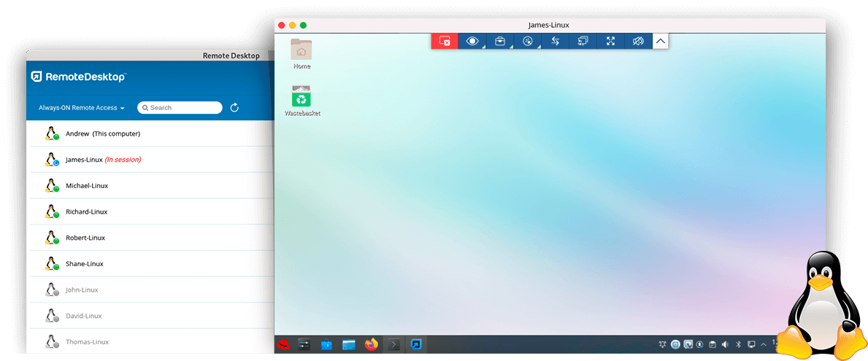The image size is (868, 361).
Task: Refresh the computer list
Action: pos(234,108)
